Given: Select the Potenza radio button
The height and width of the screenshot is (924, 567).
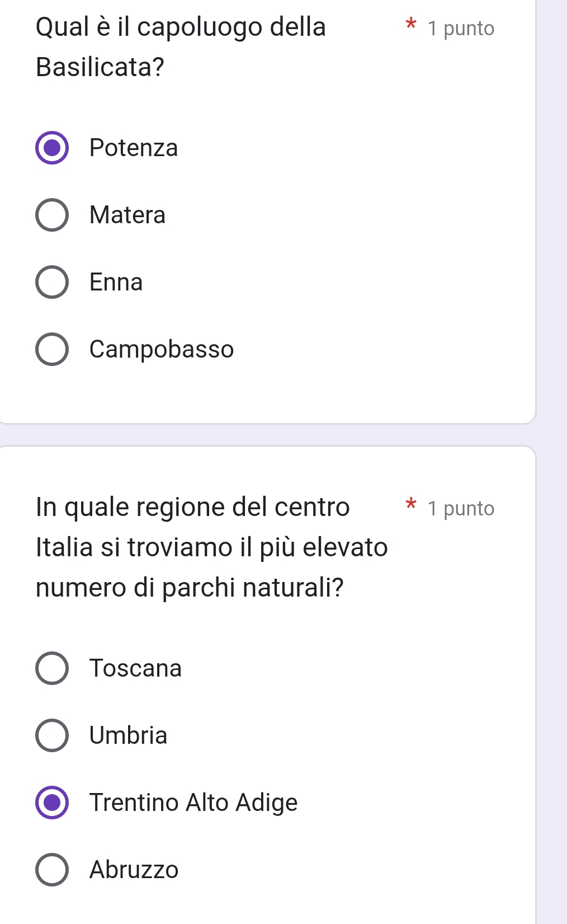Looking at the screenshot, I should pyautogui.click(x=52, y=148).
